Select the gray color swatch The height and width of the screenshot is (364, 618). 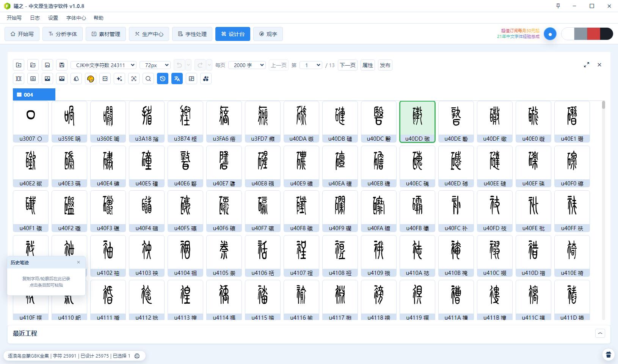[x=581, y=34]
